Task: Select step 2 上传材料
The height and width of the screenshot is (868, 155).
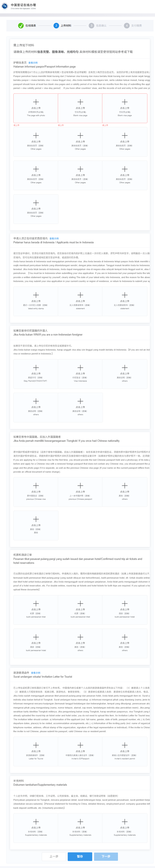Action: point(62,26)
